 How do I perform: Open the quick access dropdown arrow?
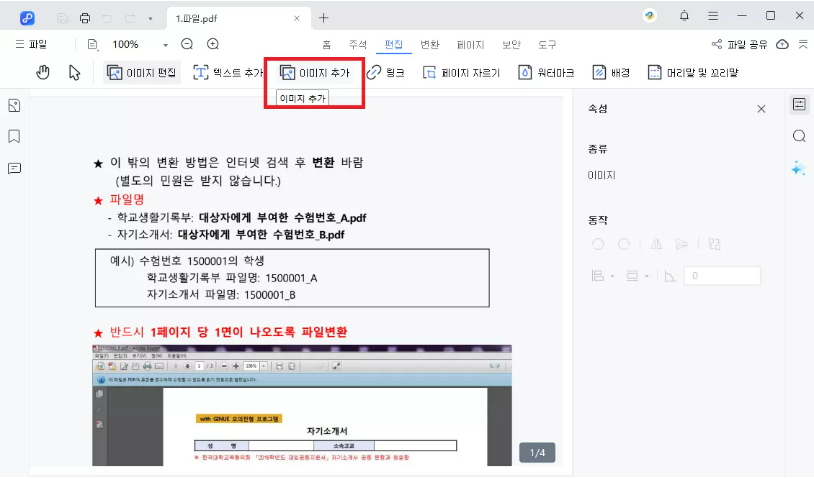[x=151, y=19]
